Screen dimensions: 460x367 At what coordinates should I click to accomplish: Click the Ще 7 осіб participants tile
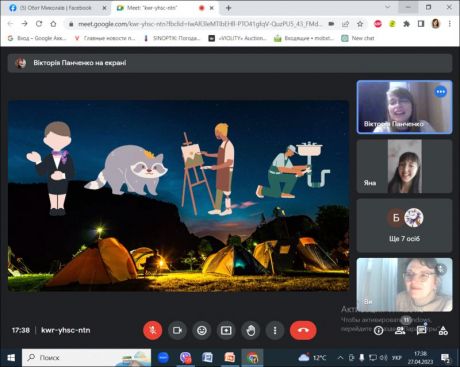coord(404,225)
